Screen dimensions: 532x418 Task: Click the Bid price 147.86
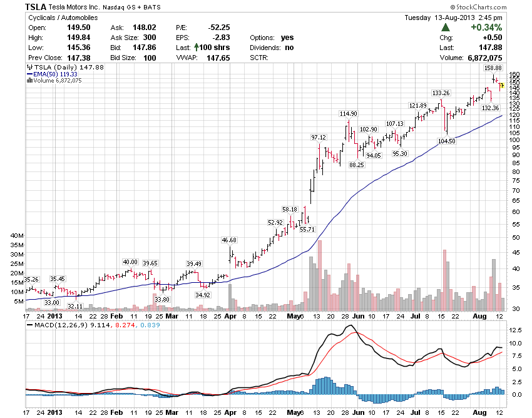click(145, 48)
